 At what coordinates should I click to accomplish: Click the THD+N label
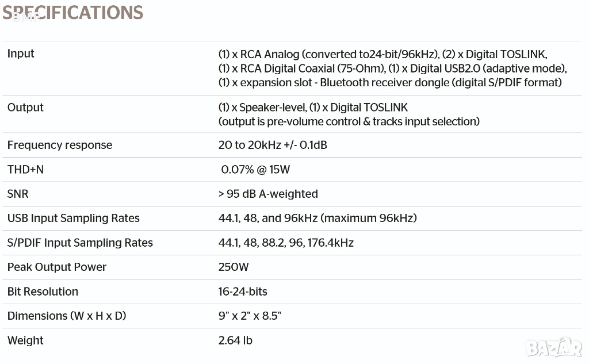tap(25, 170)
